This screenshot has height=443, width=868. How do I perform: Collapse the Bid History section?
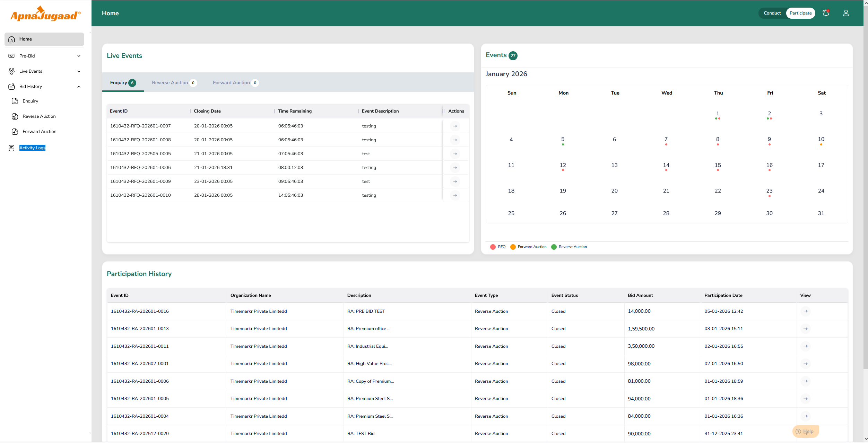tap(79, 87)
